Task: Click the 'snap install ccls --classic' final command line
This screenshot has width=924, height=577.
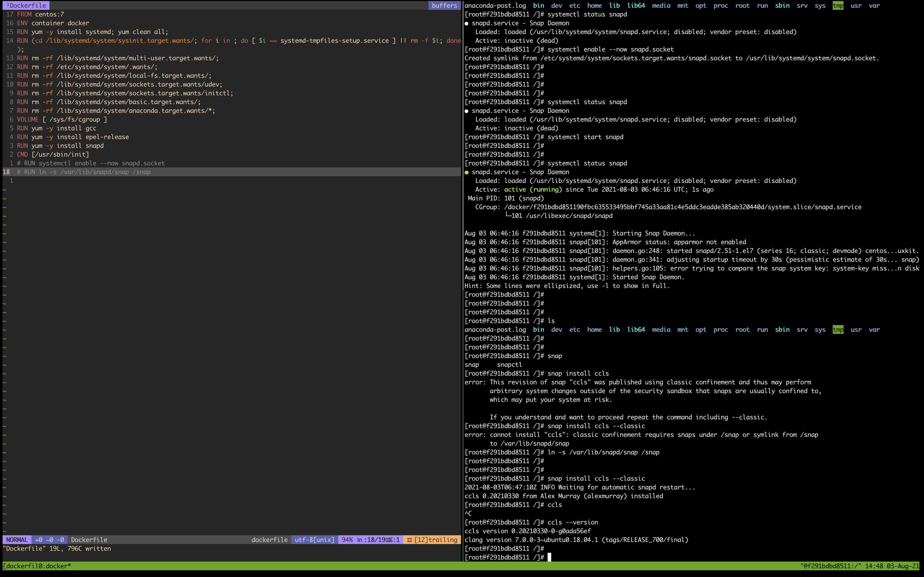Action: click(x=596, y=479)
